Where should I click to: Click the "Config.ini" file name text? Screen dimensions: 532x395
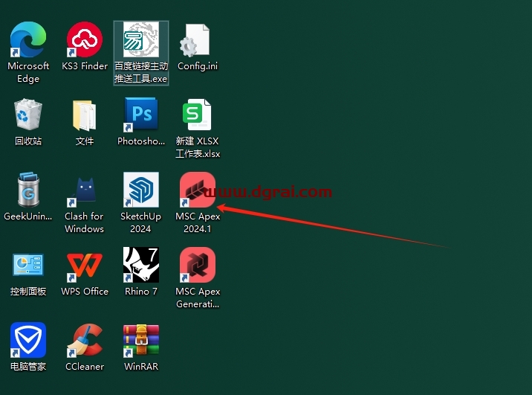(x=198, y=66)
